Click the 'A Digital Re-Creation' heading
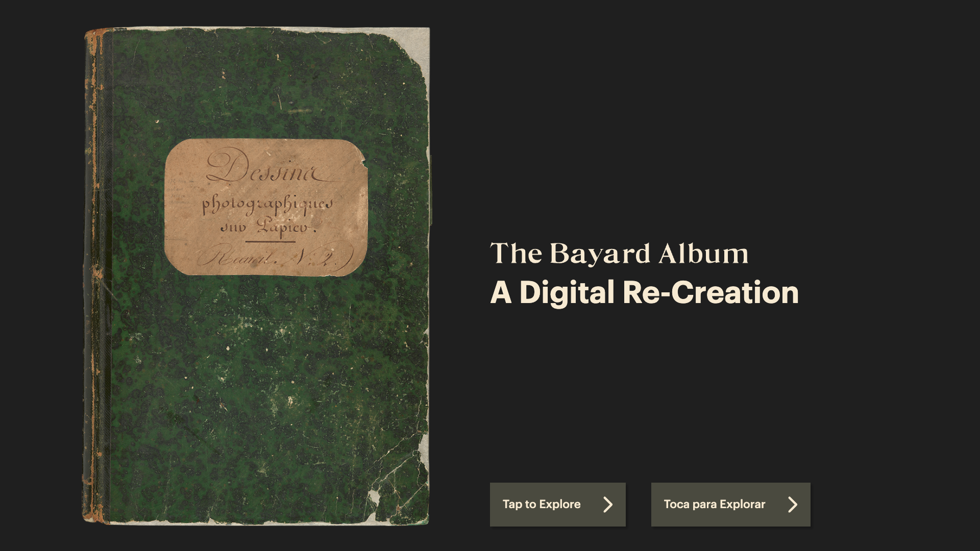This screenshot has height=551, width=980. [644, 292]
